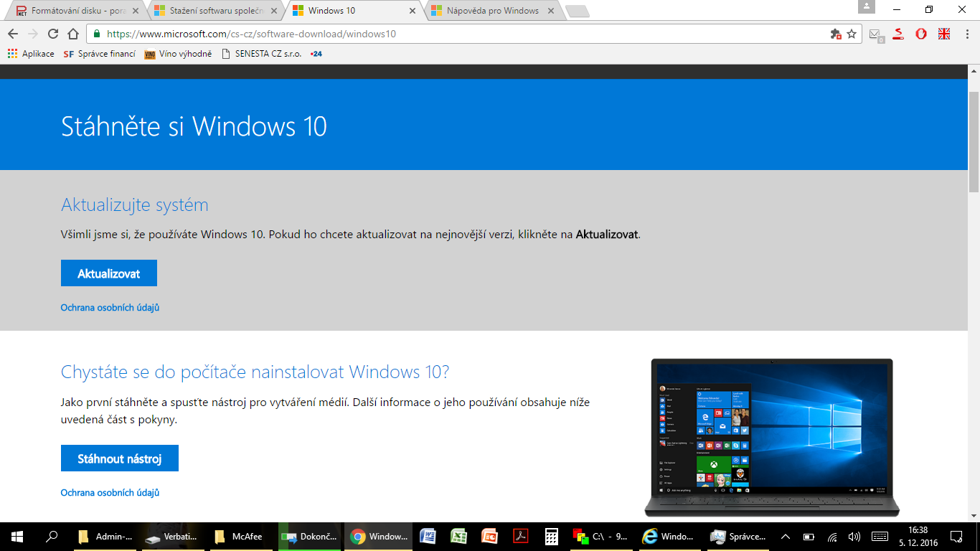Open the McAfee folder taskbar item
The width and height of the screenshot is (980, 551).
click(242, 536)
